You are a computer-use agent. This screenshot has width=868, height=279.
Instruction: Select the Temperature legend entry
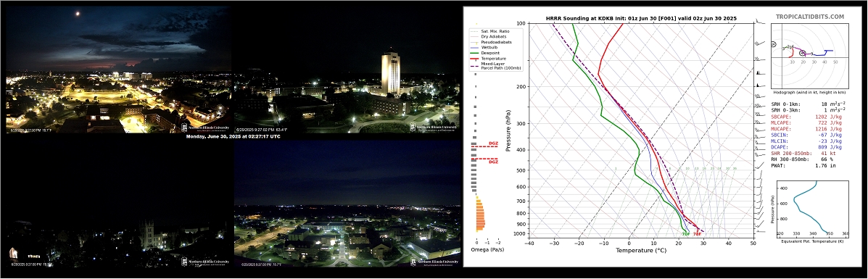coord(494,58)
